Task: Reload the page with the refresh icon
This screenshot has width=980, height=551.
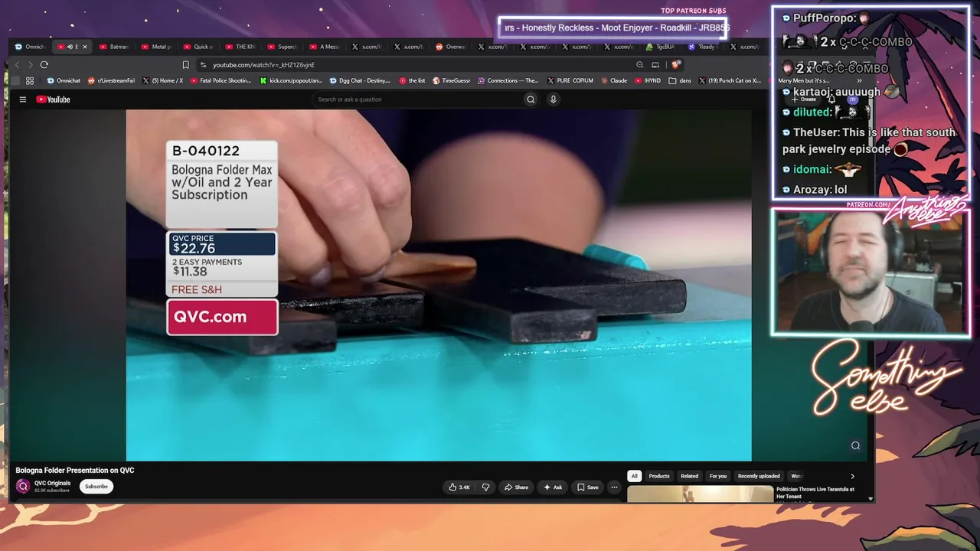Action: pyautogui.click(x=44, y=65)
